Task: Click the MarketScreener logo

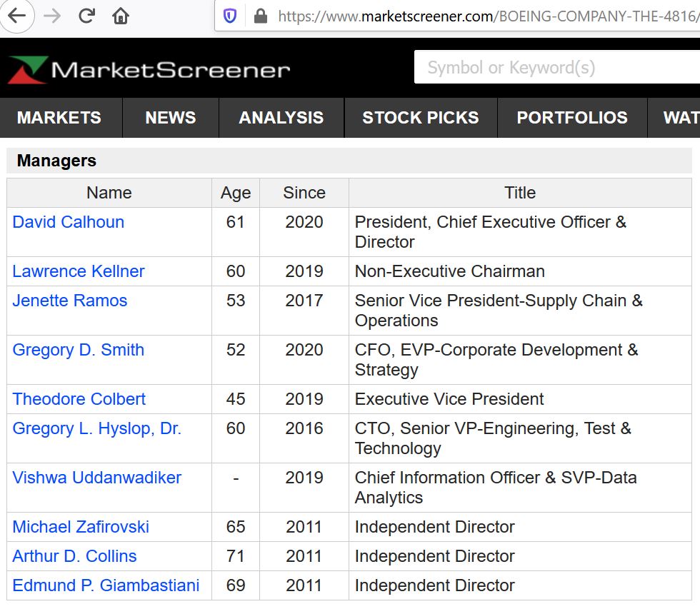Action: coord(149,69)
